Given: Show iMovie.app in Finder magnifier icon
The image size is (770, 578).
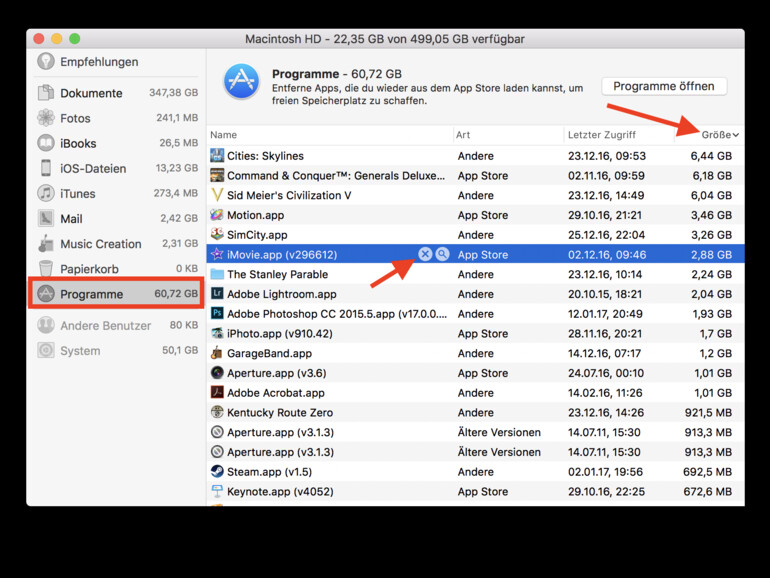Looking at the screenshot, I should (x=442, y=254).
